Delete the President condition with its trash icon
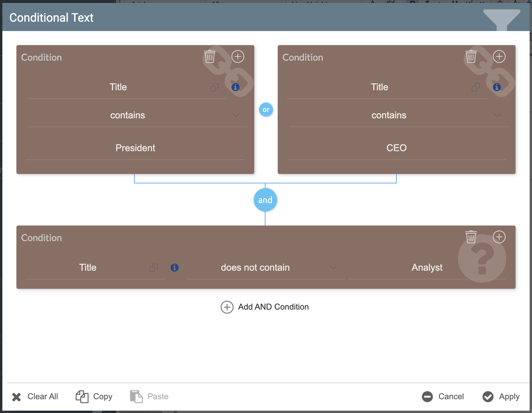Screen dimensions: 532x413 coord(209,57)
